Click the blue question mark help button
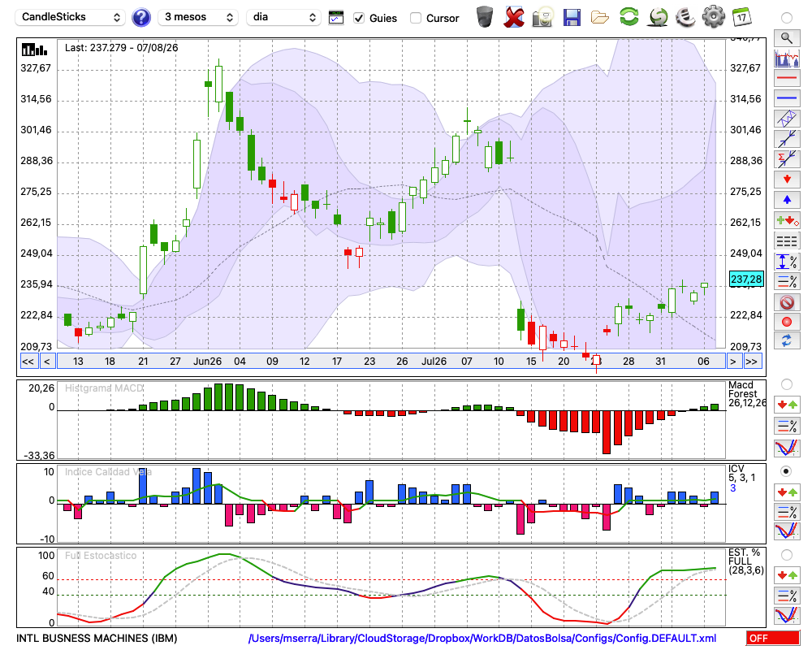The height and width of the screenshot is (650, 812). (140, 18)
